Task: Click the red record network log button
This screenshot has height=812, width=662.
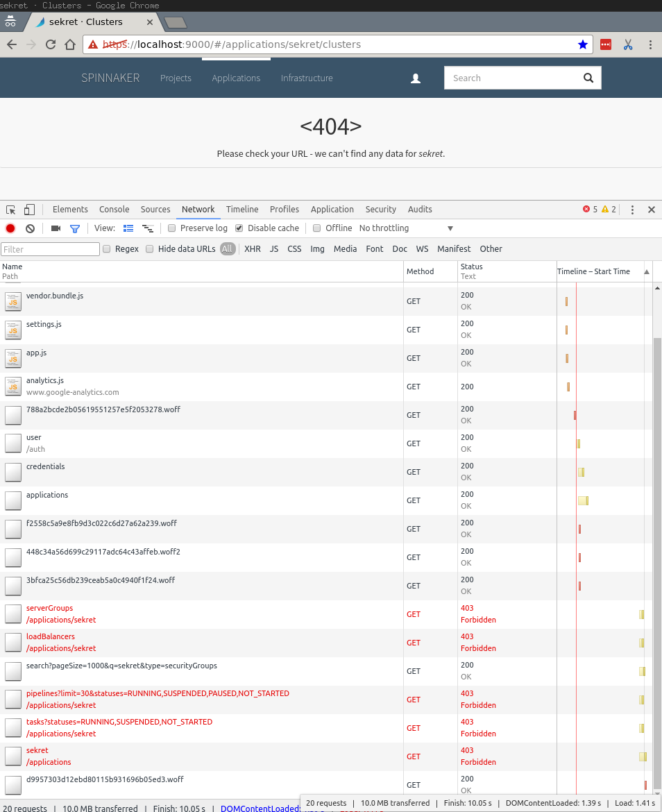Action: [x=10, y=228]
